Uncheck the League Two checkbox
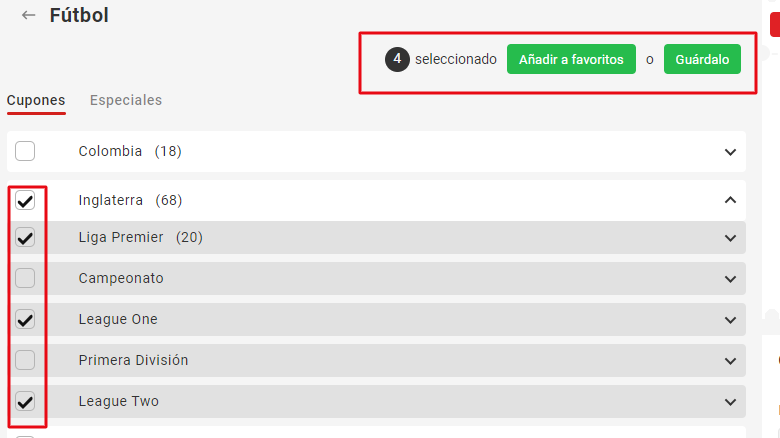Image resolution: width=780 pixels, height=438 pixels. point(25,401)
